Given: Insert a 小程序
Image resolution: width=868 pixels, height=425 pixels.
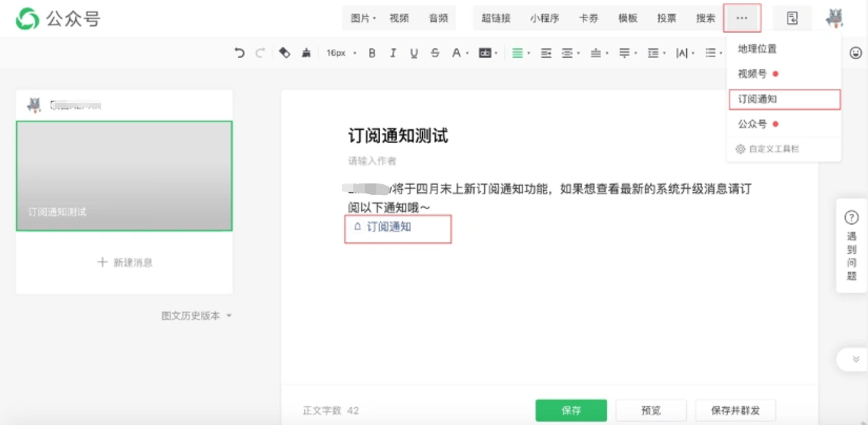Looking at the screenshot, I should (x=545, y=18).
